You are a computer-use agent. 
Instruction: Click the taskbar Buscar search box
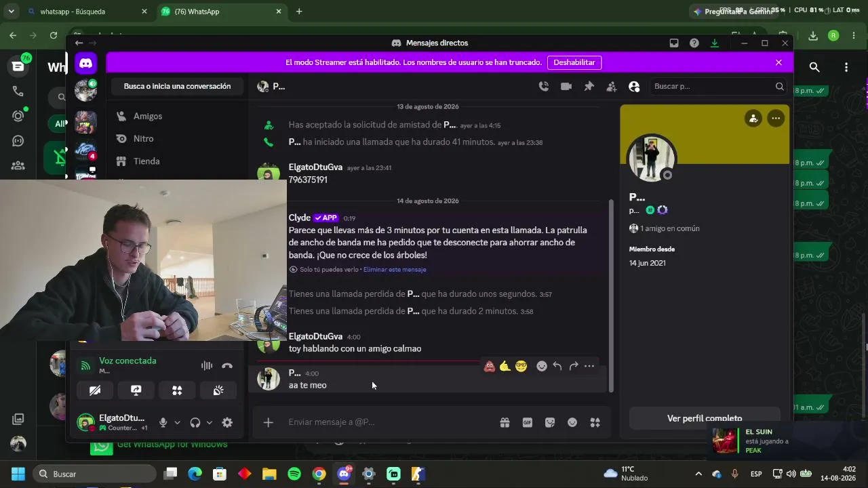(x=94, y=474)
